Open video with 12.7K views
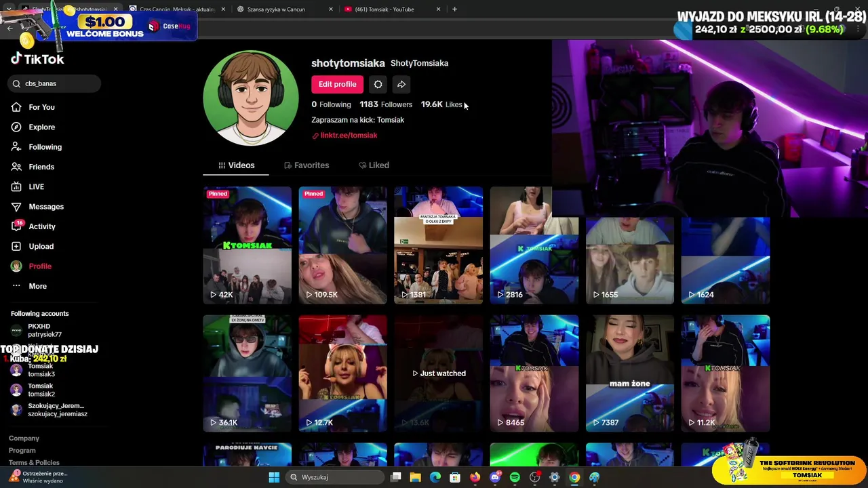The width and height of the screenshot is (868, 488). (343, 373)
